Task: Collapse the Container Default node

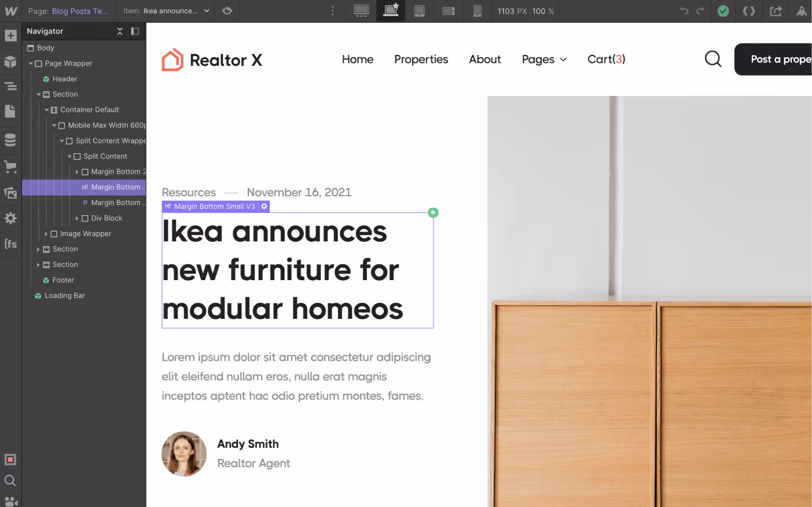Action: tap(47, 110)
